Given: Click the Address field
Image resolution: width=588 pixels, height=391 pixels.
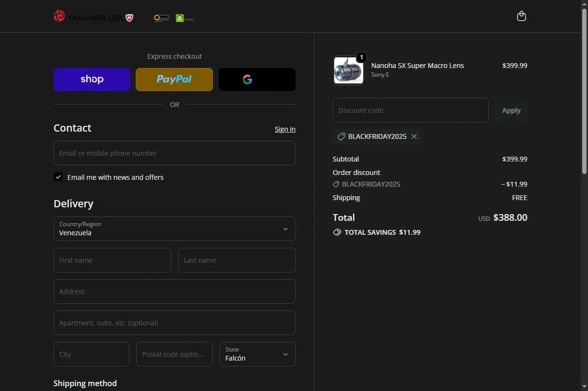Looking at the screenshot, I should click(174, 292).
